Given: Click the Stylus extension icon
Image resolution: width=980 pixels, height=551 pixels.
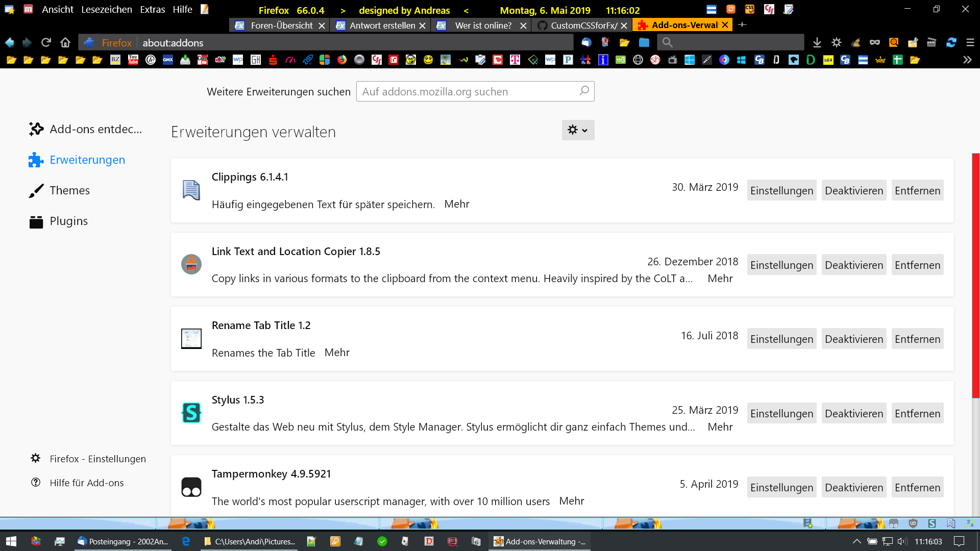Looking at the screenshot, I should (x=191, y=413).
